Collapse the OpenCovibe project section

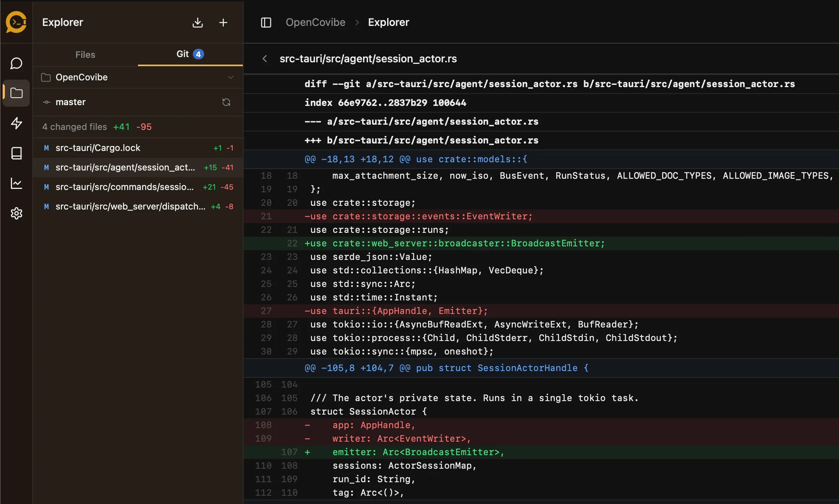230,77
